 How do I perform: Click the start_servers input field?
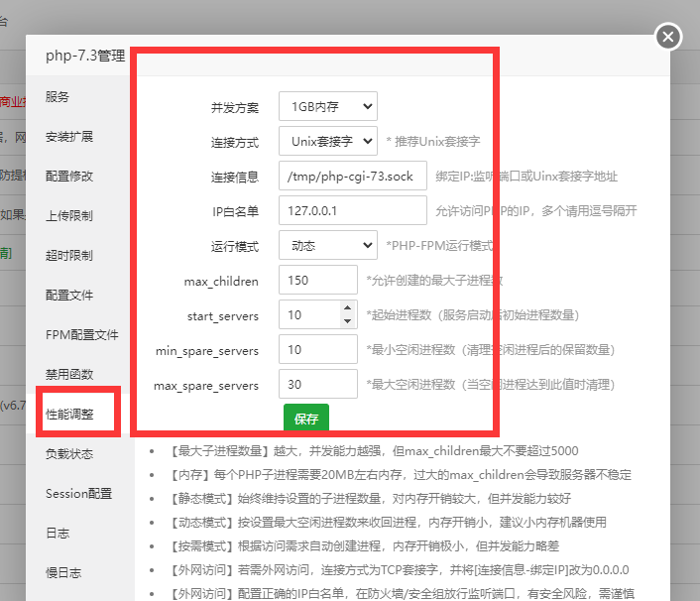tap(318, 314)
